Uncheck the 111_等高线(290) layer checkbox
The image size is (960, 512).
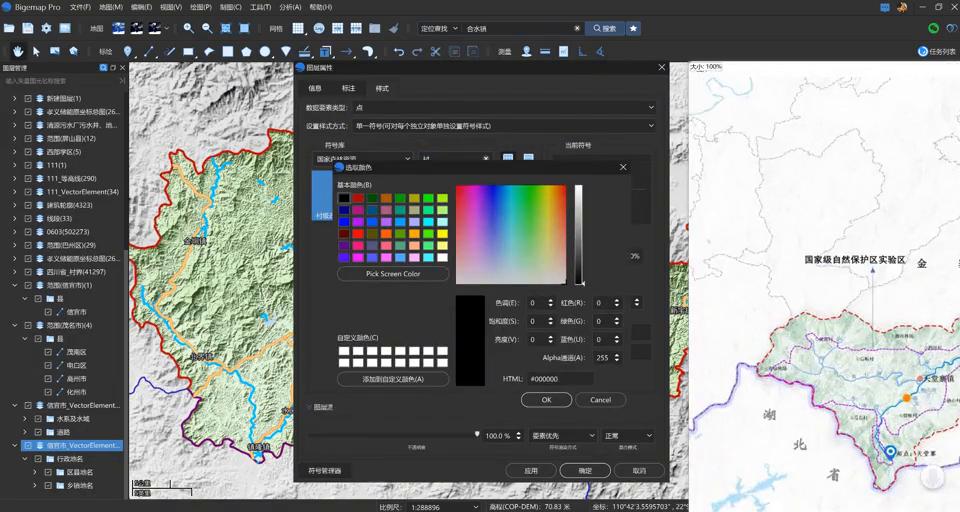(x=28, y=178)
